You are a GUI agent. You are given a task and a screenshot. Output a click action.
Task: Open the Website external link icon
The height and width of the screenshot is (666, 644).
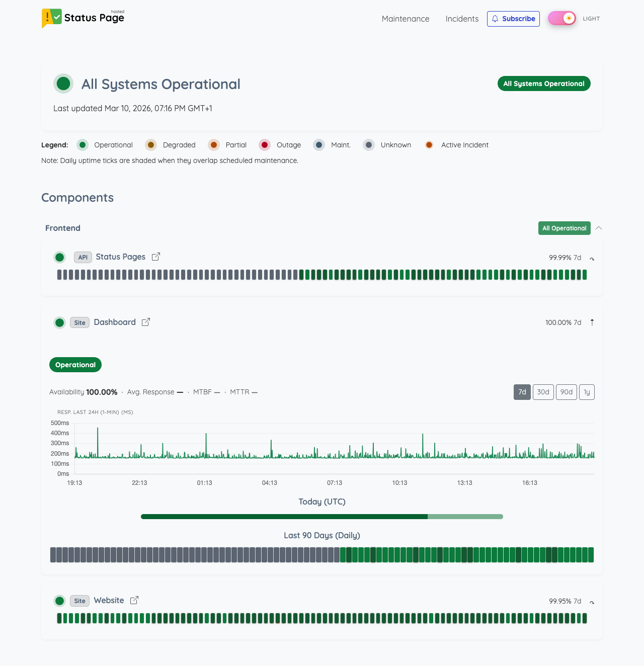[x=134, y=600]
